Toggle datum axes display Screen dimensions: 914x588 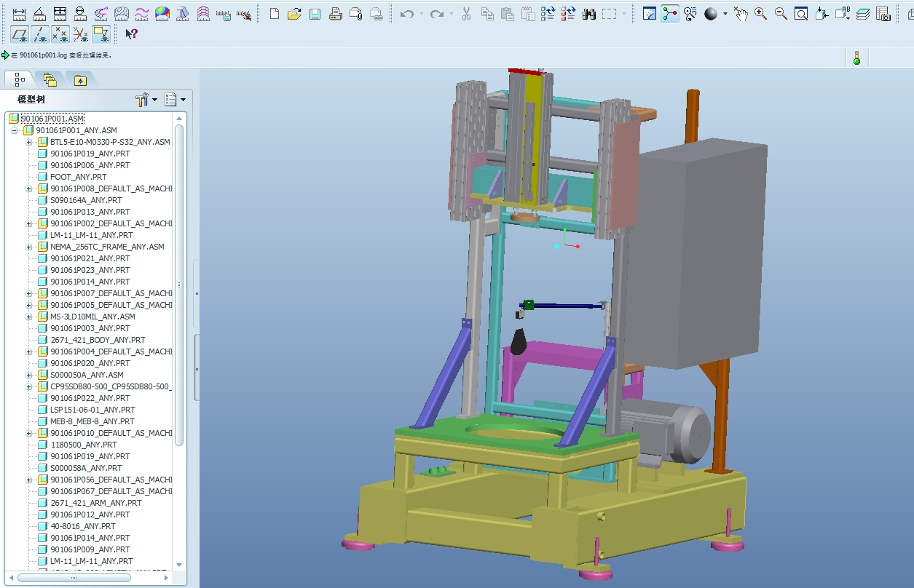40,33
